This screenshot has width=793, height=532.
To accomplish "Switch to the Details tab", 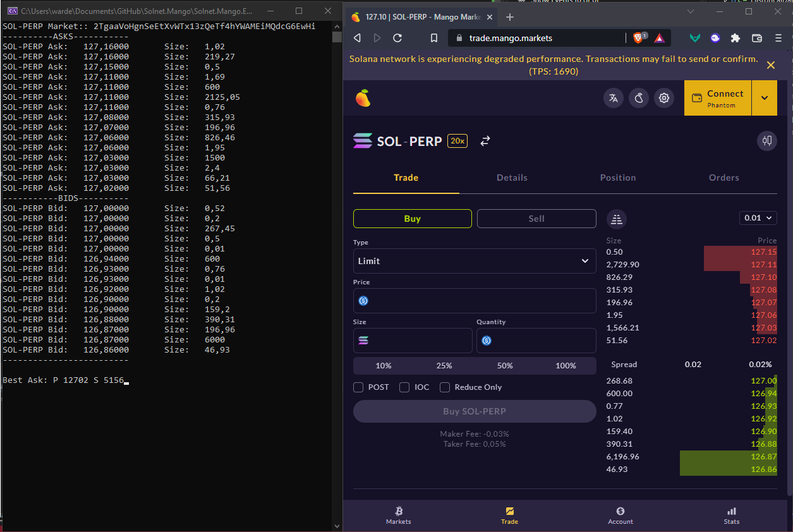I will (512, 178).
